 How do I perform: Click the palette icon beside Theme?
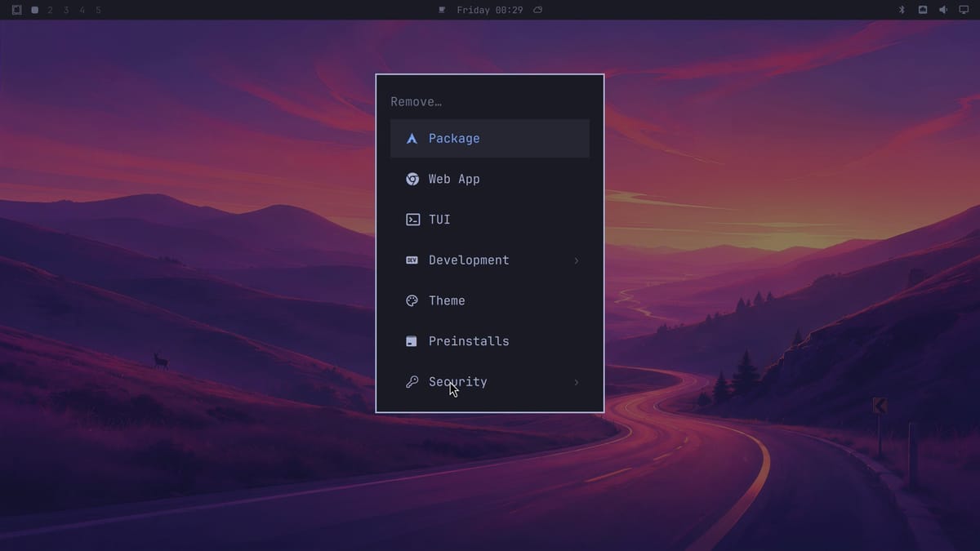coord(412,300)
